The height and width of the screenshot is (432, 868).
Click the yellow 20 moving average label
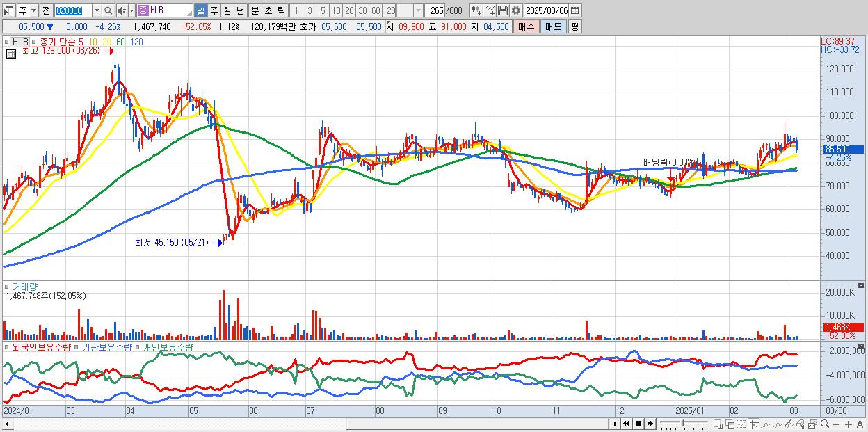pos(106,42)
